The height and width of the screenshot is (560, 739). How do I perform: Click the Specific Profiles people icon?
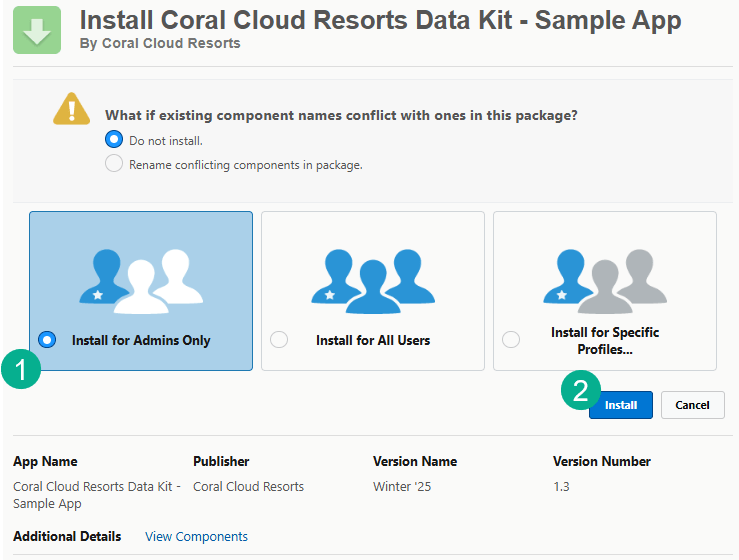click(x=604, y=275)
